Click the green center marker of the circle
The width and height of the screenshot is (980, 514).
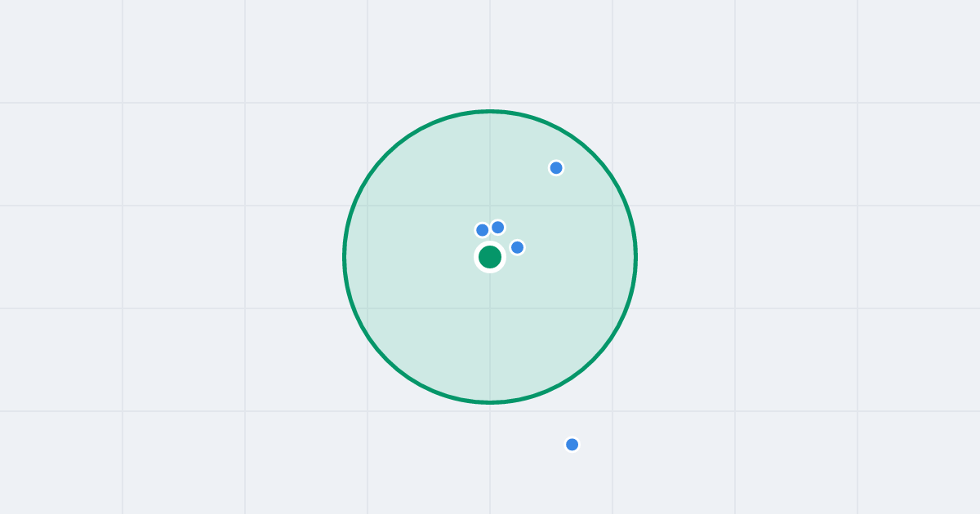490,257
